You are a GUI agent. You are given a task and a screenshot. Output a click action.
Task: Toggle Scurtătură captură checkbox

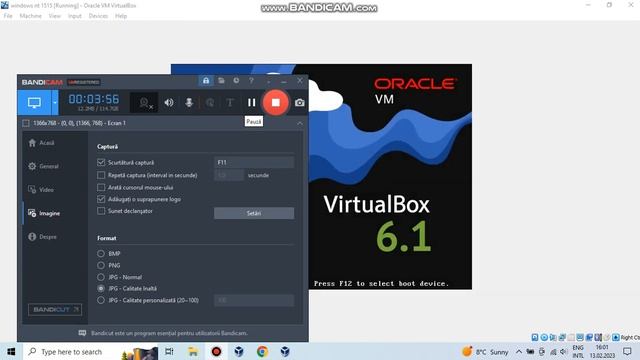tap(101, 162)
